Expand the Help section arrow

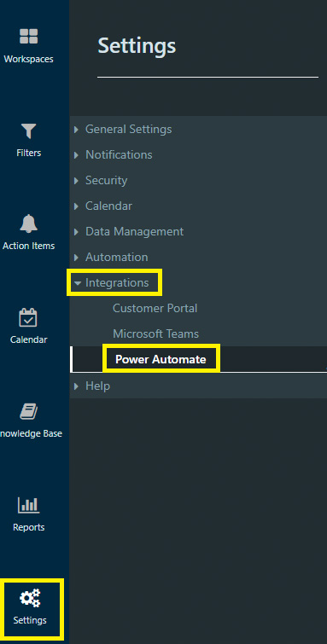point(76,386)
